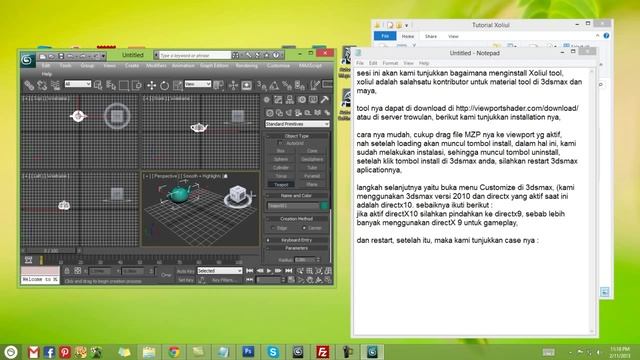Activate the Select Object tool
The image size is (640, 360).
click(x=98, y=85)
